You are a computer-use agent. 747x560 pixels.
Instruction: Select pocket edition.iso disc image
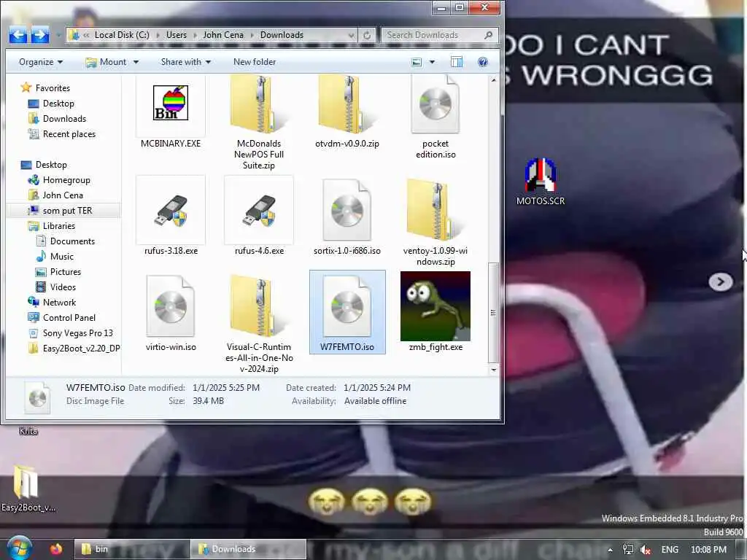436,105
